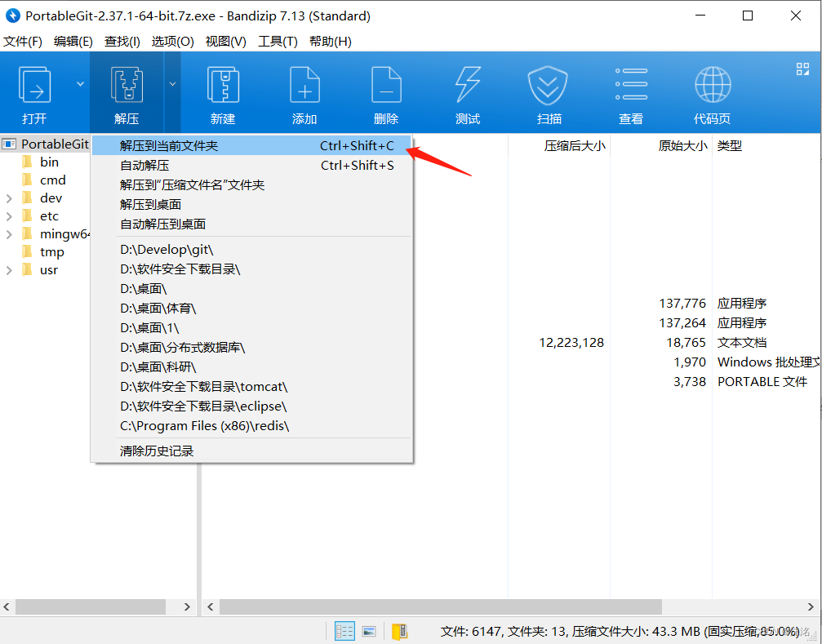Pick D:\桌面\科研\ history path
The width and height of the screenshot is (822, 644).
click(x=251, y=367)
